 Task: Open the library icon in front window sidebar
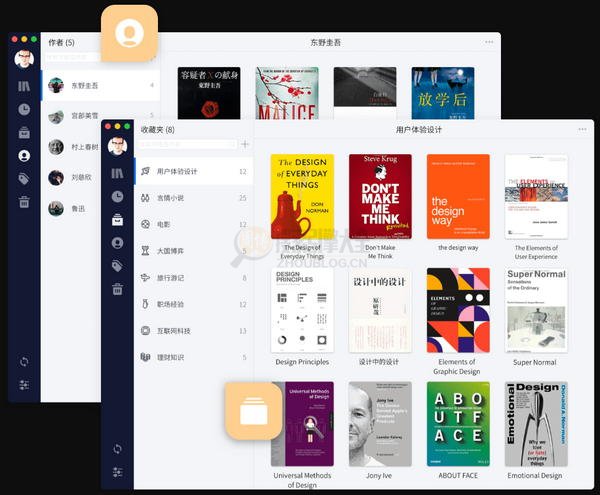[x=117, y=173]
